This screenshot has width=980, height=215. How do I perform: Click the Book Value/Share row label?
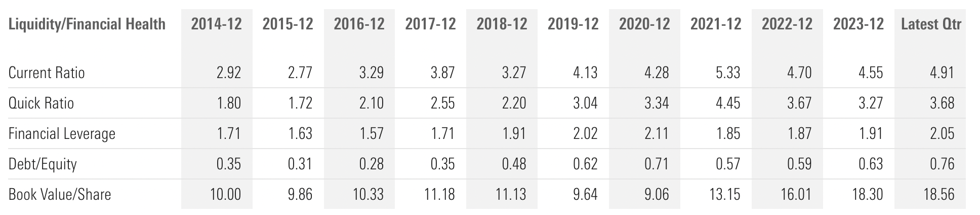pyautogui.click(x=60, y=194)
